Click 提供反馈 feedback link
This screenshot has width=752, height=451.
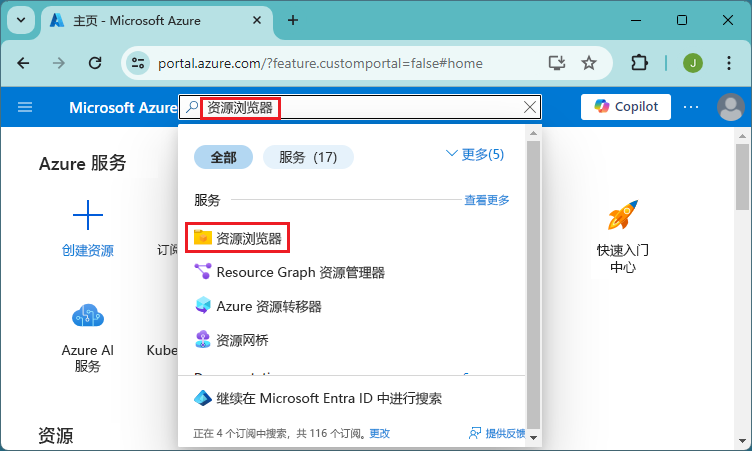(x=497, y=433)
